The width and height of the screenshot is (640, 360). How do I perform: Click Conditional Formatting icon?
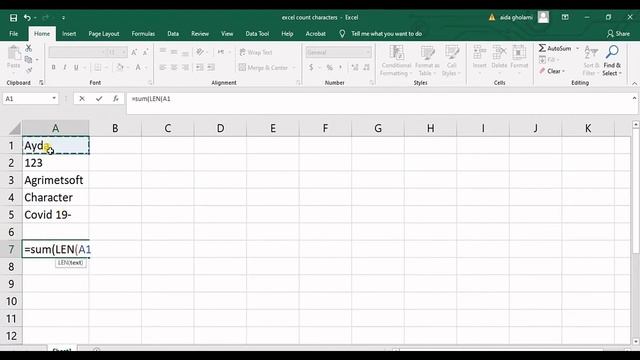(396, 53)
